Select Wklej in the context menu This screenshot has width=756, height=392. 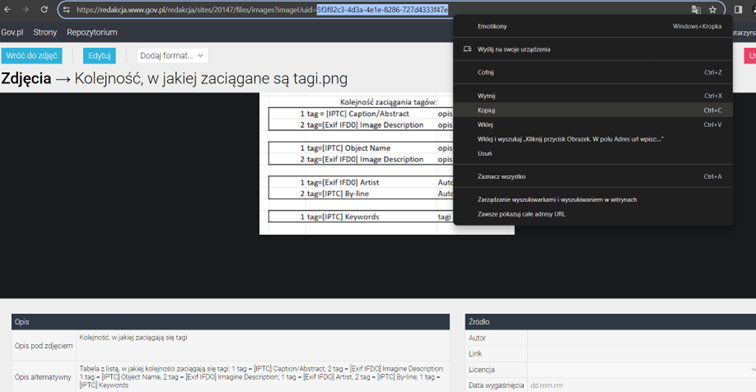pyautogui.click(x=593, y=124)
